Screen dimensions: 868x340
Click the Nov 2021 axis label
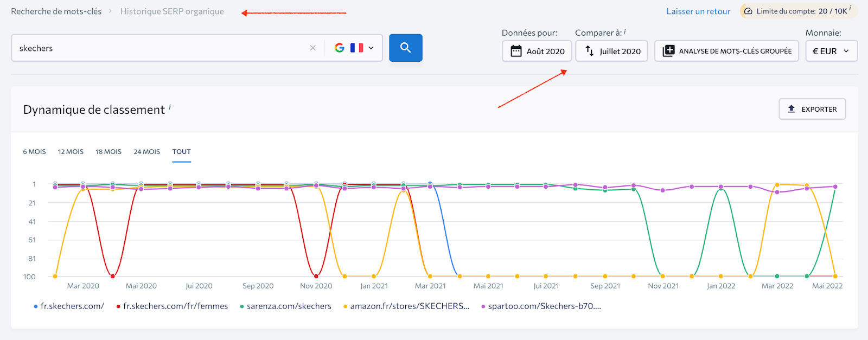pos(663,286)
